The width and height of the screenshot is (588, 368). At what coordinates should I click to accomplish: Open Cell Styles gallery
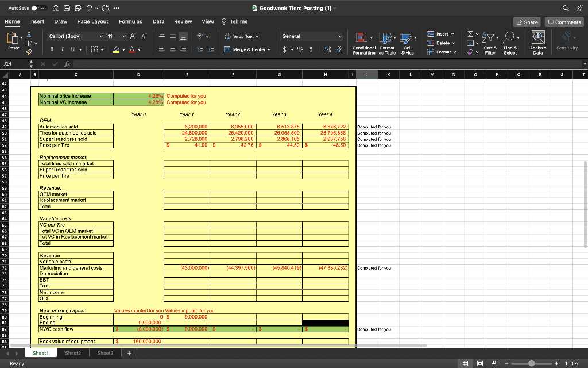coord(408,44)
